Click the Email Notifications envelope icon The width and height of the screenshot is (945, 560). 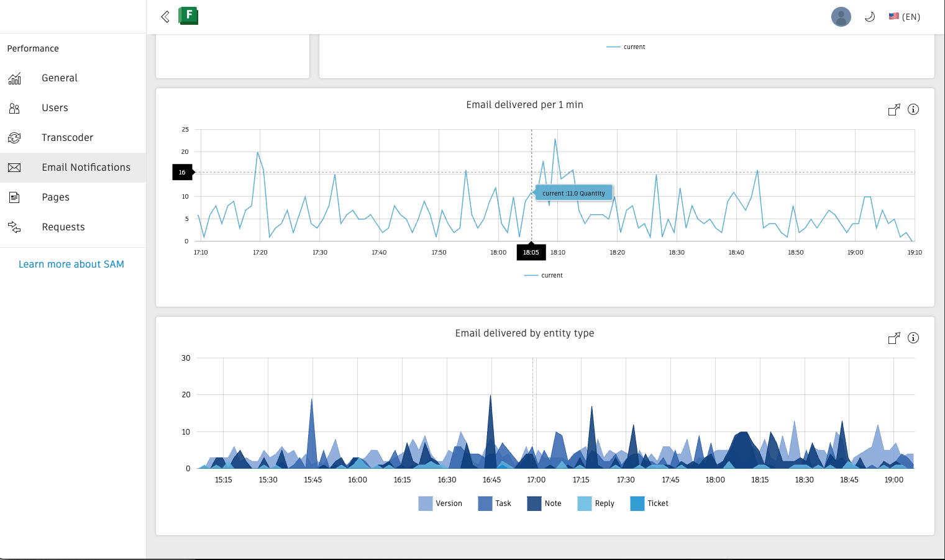[14, 168]
